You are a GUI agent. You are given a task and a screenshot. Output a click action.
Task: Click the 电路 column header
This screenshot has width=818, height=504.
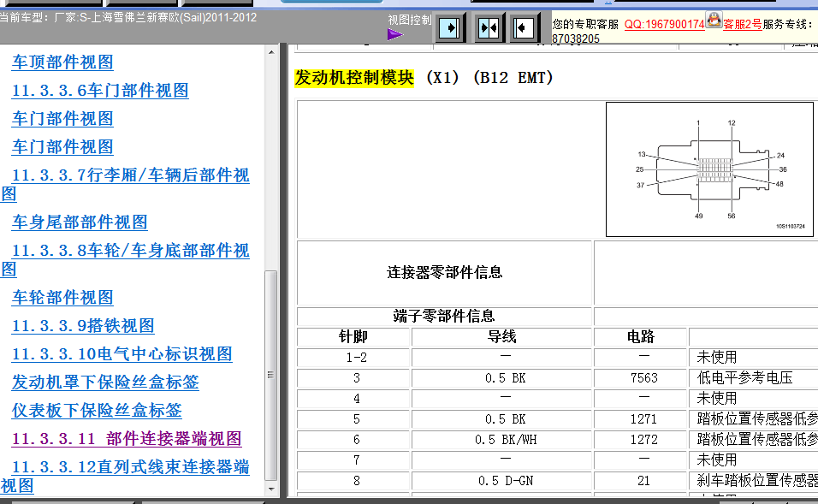[x=641, y=337]
